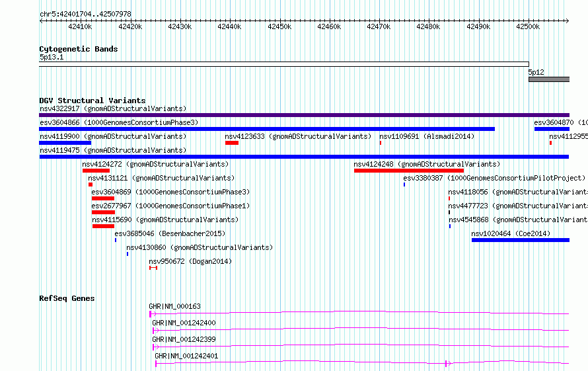Click the 42500k ruler position

[x=528, y=26]
